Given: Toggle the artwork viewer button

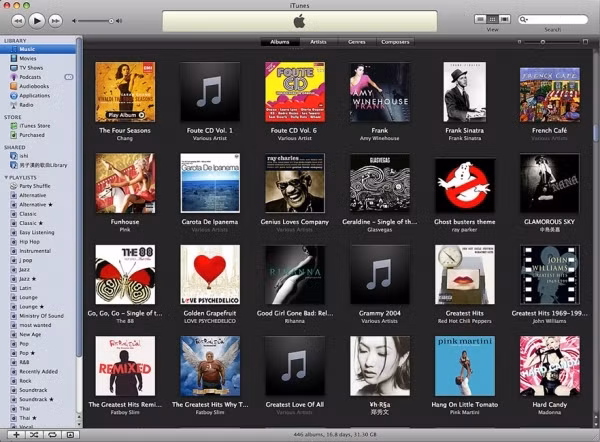Looking at the screenshot, I should [x=70, y=435].
